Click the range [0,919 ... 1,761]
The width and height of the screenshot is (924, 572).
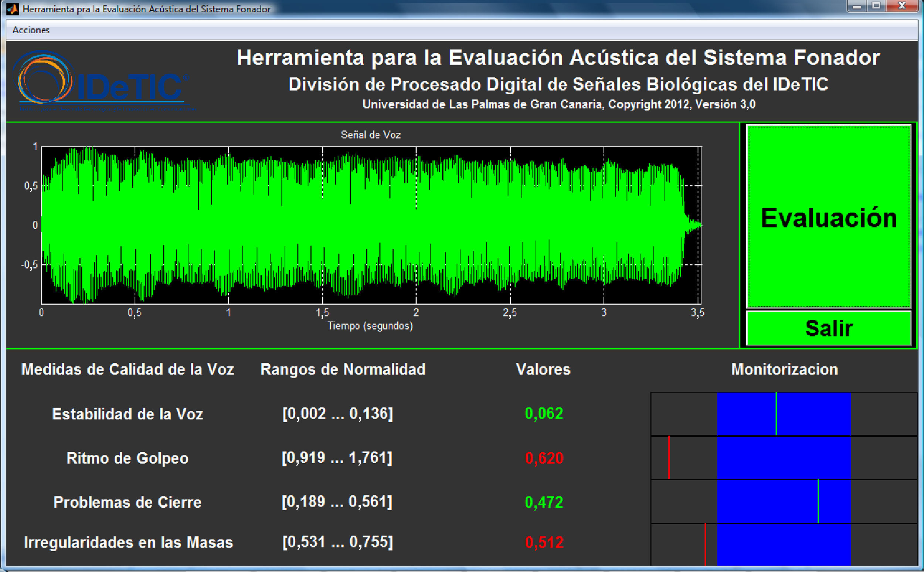337,458
